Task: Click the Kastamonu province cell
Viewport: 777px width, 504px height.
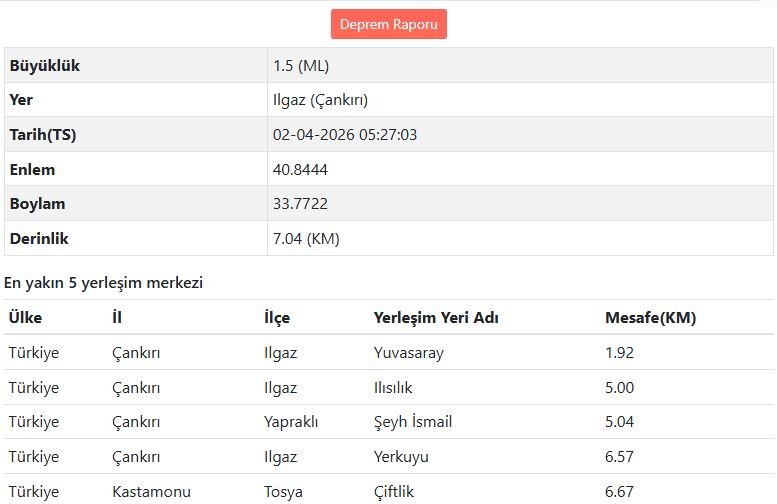Action: coord(152,491)
